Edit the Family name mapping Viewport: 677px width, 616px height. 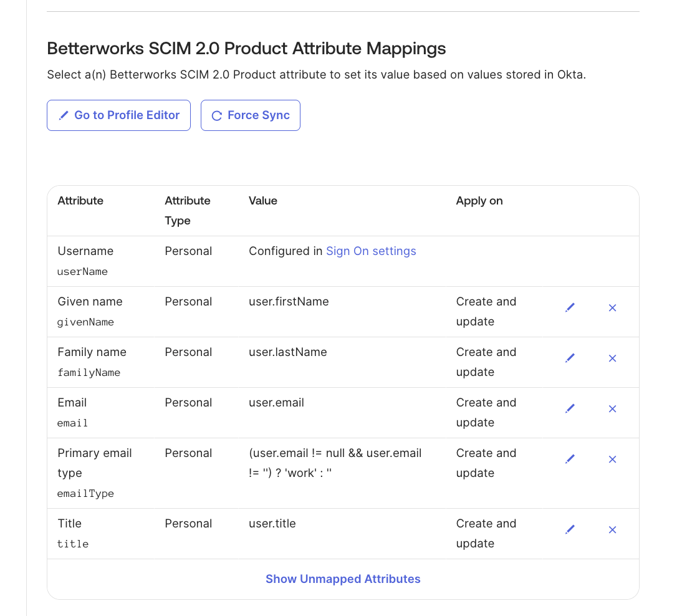[570, 358]
